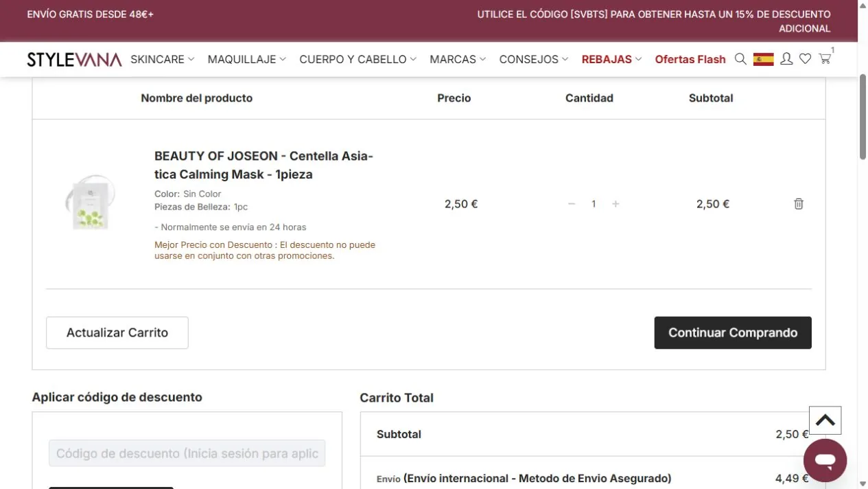Expand the Rebajas menu

point(611,60)
